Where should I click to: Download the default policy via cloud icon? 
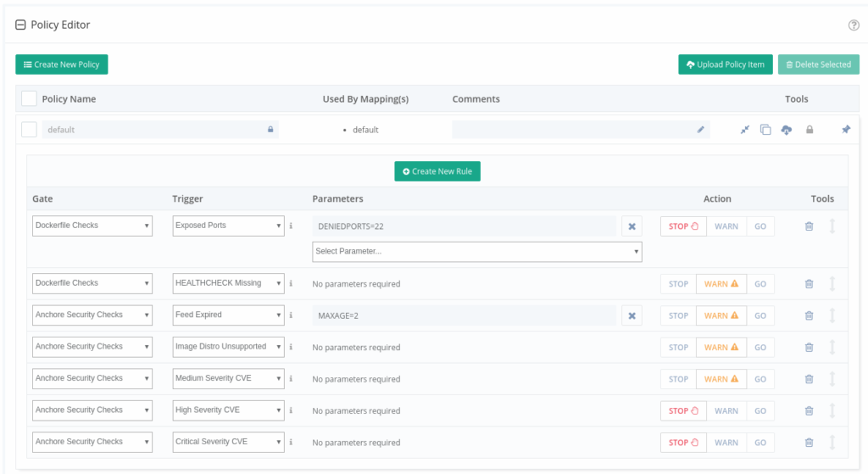[787, 130]
